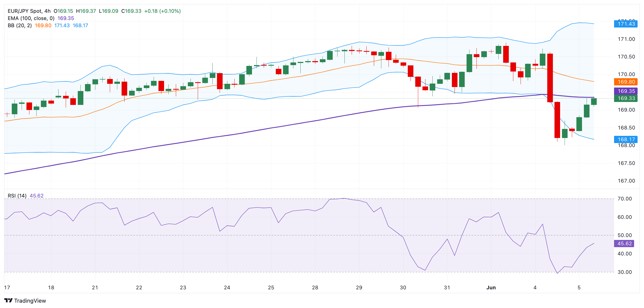Image resolution: width=644 pixels, height=308 pixels.
Task: Click the EMA value 169.35 in legend
Action: (66, 18)
